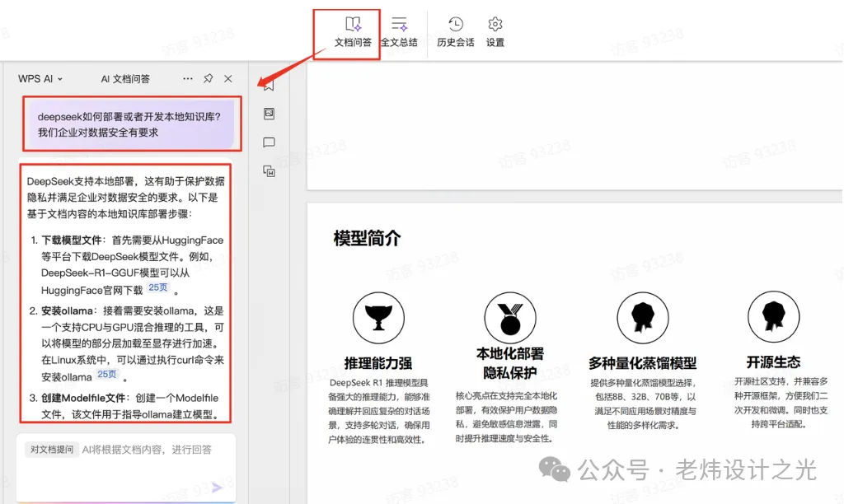844x504 pixels.
Task: Open the three-dot more options menu
Action: 187,78
